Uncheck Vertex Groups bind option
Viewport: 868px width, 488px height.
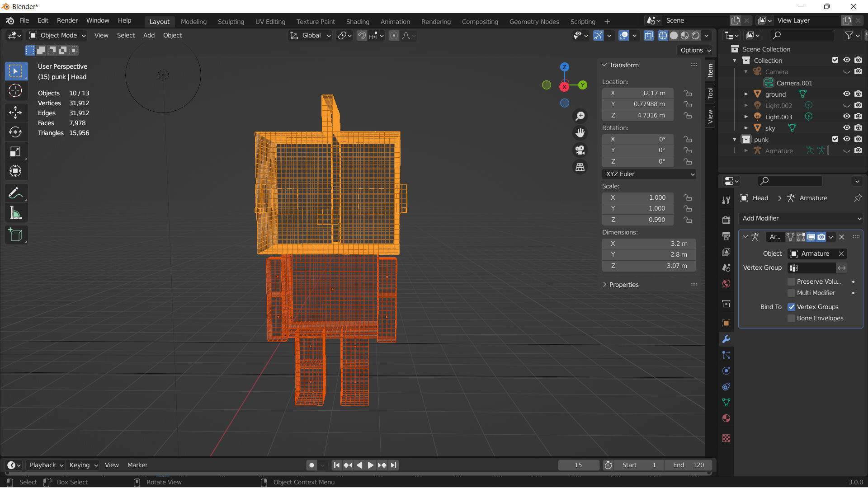point(791,307)
